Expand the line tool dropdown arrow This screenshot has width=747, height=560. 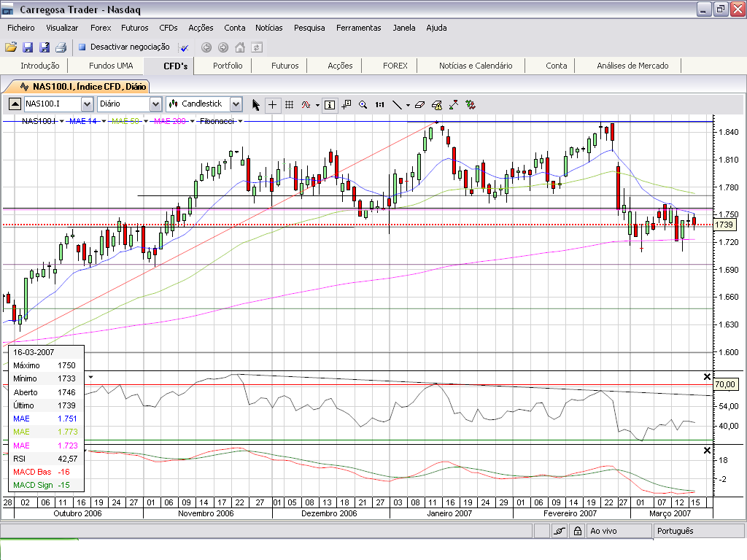coord(409,105)
